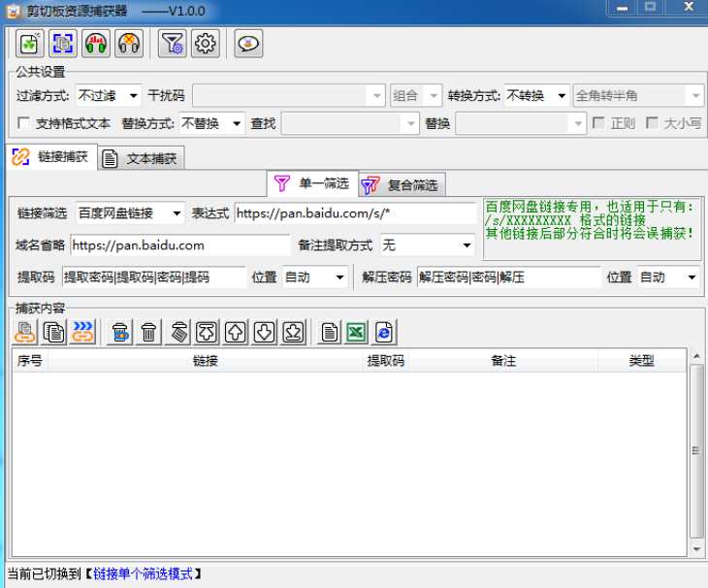Click capture list scrollbar down arrow

coord(696,549)
